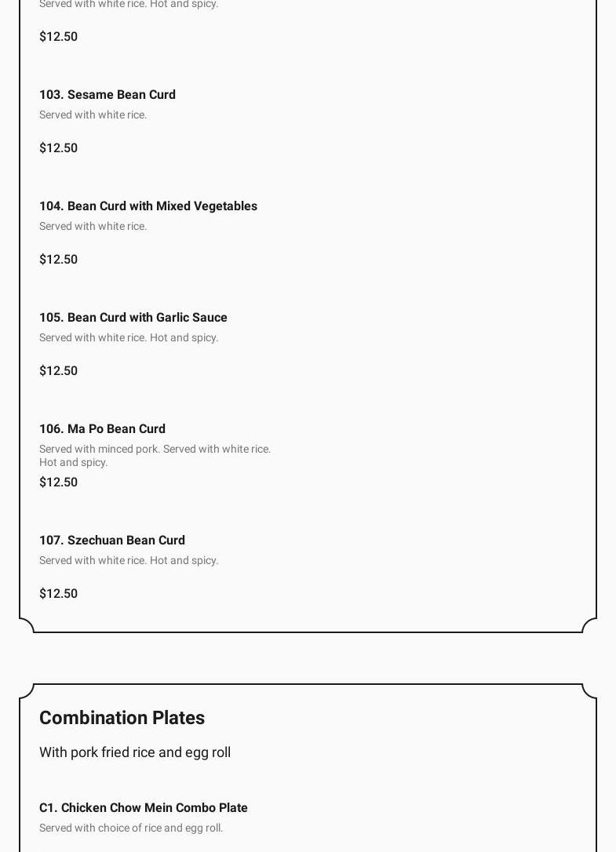Open C1. Chicken Chow Mein Combo Plate
The width and height of the screenshot is (616, 852).
click(x=143, y=807)
